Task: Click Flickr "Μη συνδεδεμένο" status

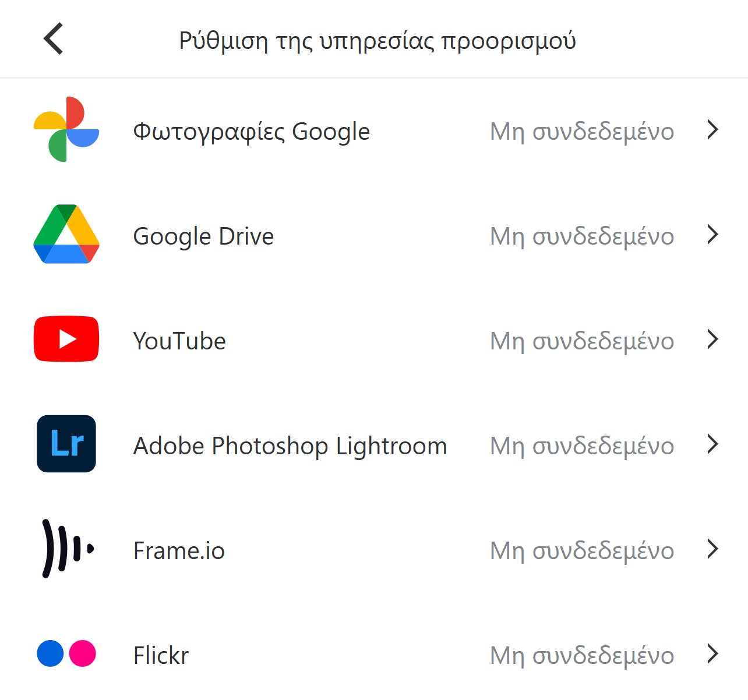Action: [x=582, y=656]
